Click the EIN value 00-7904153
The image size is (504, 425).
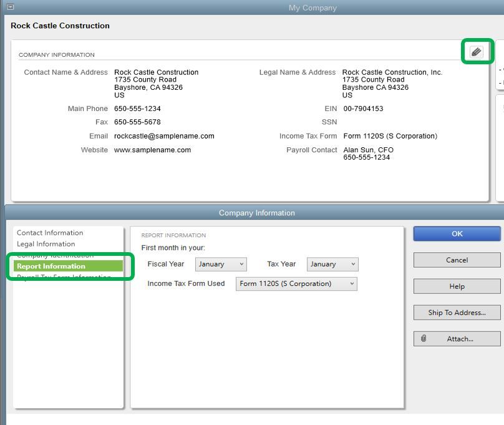coord(363,109)
